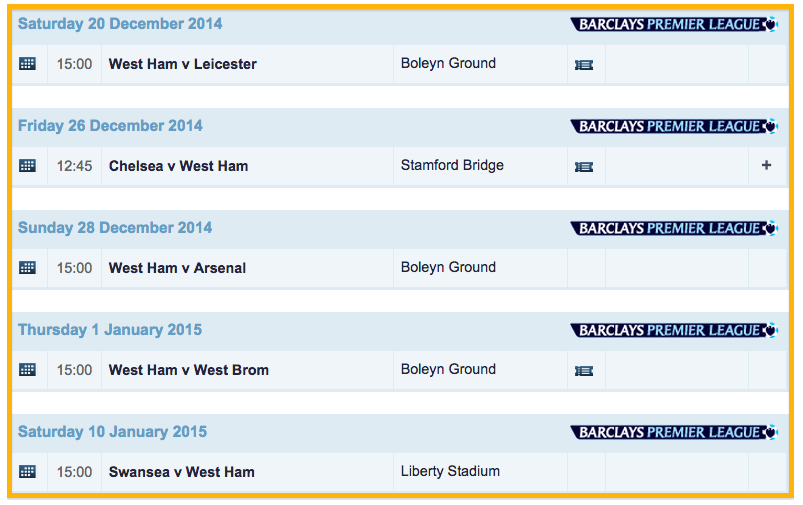The width and height of the screenshot is (803, 505).
Task: Expand Chelsea v West Ham row with plus
Action: point(767,166)
